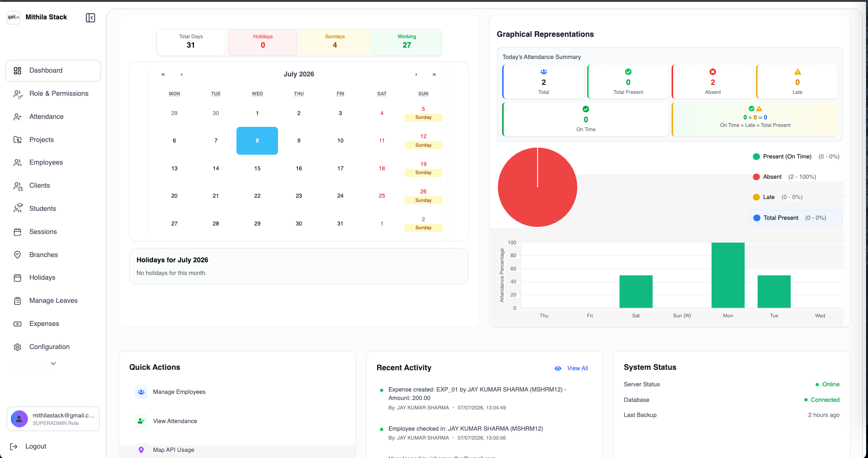The width and height of the screenshot is (868, 458).
Task: Click the Late warning triangle icon
Action: 798,72
